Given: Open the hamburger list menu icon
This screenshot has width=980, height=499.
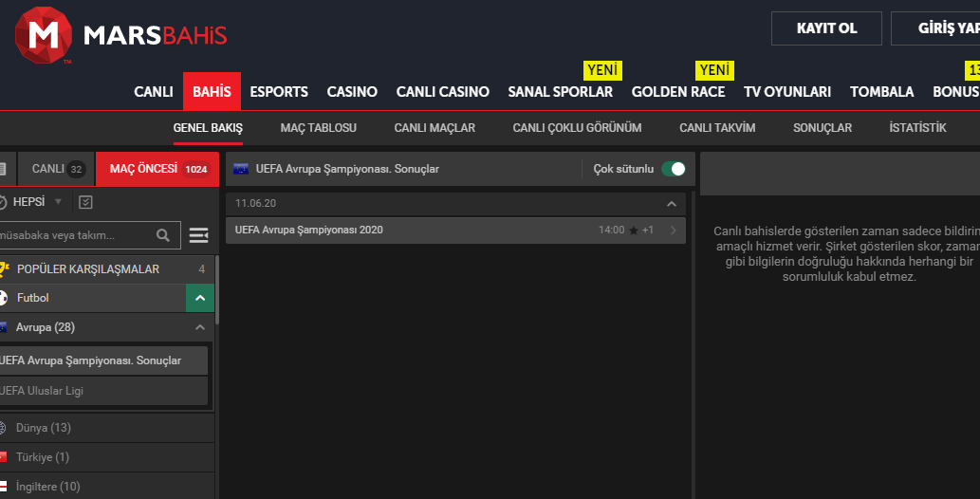Looking at the screenshot, I should 198,235.
